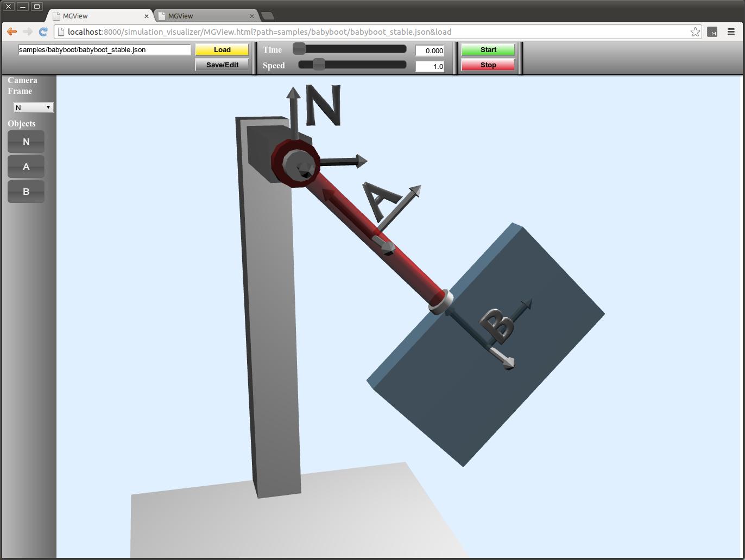Select object B in Objects list
The image size is (745, 560).
(x=26, y=192)
